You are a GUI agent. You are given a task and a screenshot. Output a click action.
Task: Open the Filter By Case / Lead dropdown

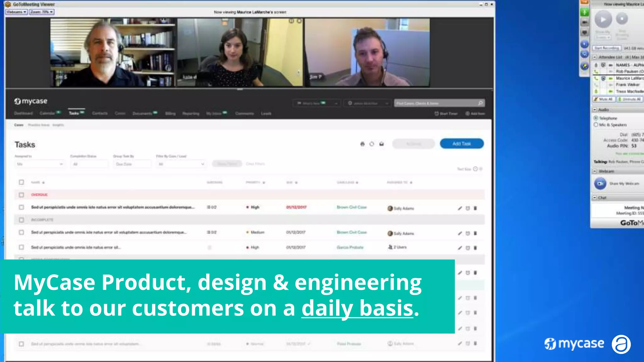point(181,164)
